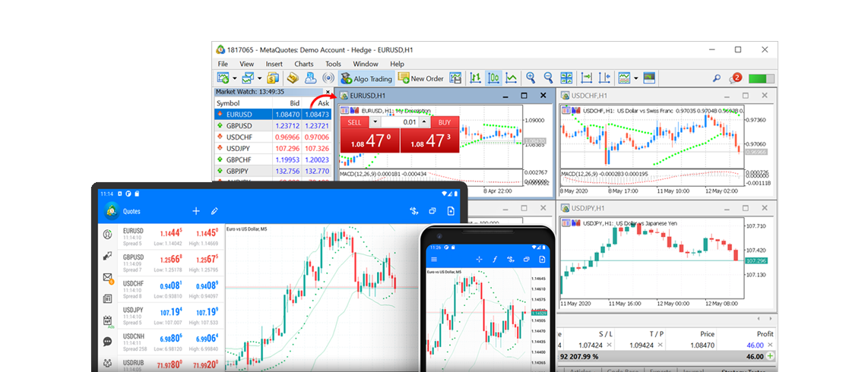
Task: Open the tablet sidebar mailbox icon
Action: click(108, 278)
